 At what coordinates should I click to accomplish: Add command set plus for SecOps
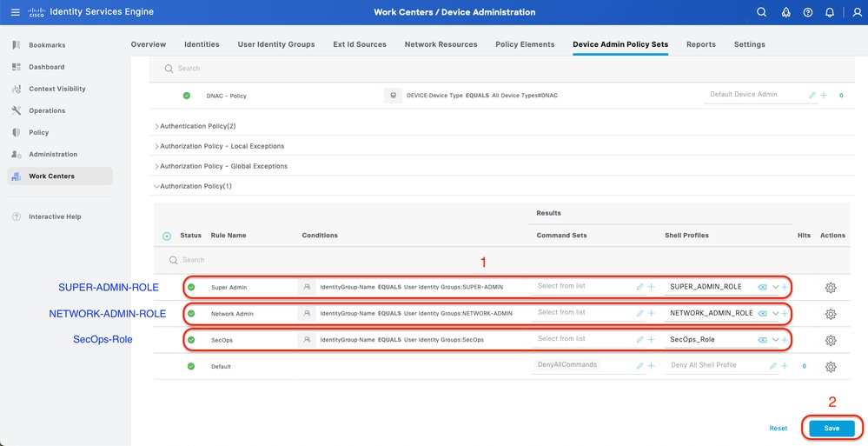tap(652, 340)
